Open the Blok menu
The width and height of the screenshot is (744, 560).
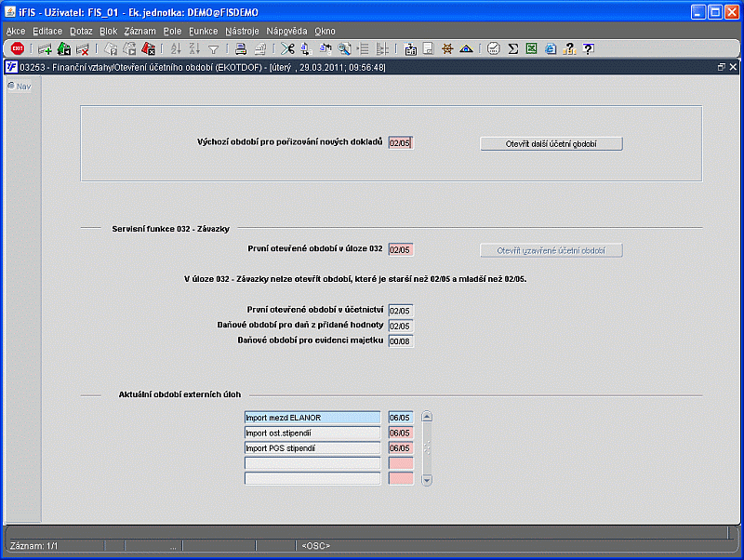point(108,31)
